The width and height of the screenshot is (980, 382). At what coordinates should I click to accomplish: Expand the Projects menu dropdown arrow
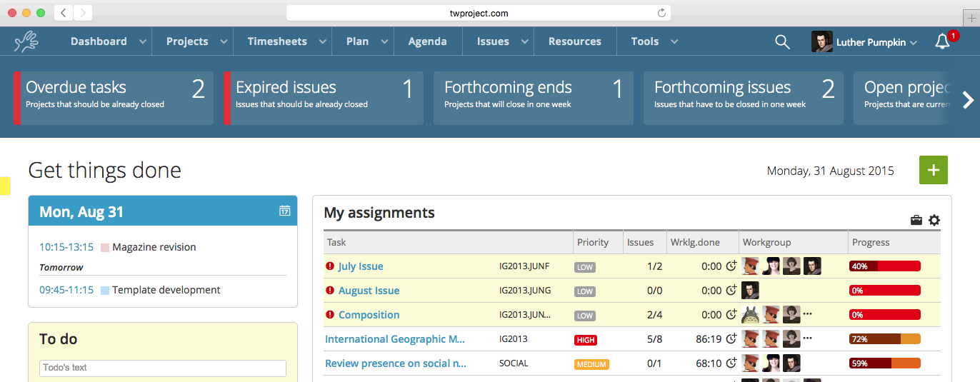[224, 42]
